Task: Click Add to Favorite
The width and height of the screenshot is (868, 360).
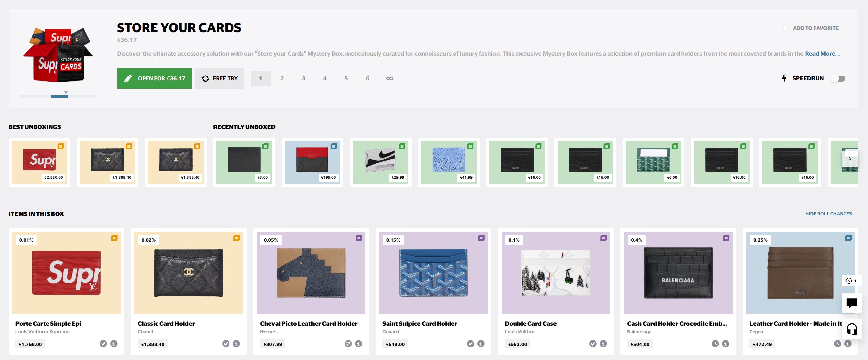Action: (x=816, y=28)
